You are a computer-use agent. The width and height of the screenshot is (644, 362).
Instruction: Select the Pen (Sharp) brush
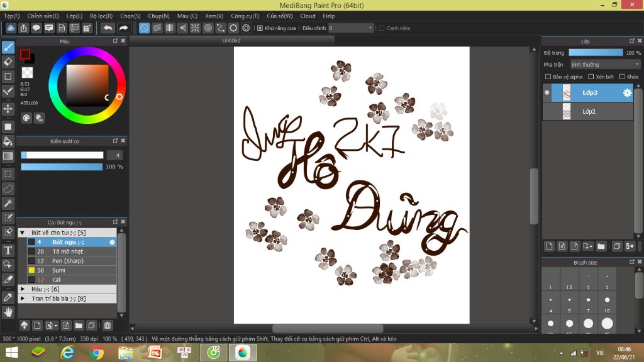point(72,261)
